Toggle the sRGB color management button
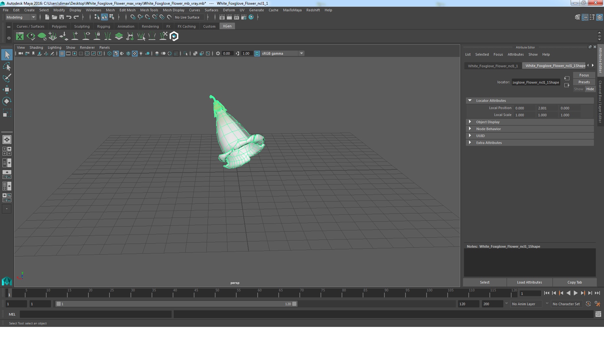Screen dimensions: 604x364 (257, 53)
